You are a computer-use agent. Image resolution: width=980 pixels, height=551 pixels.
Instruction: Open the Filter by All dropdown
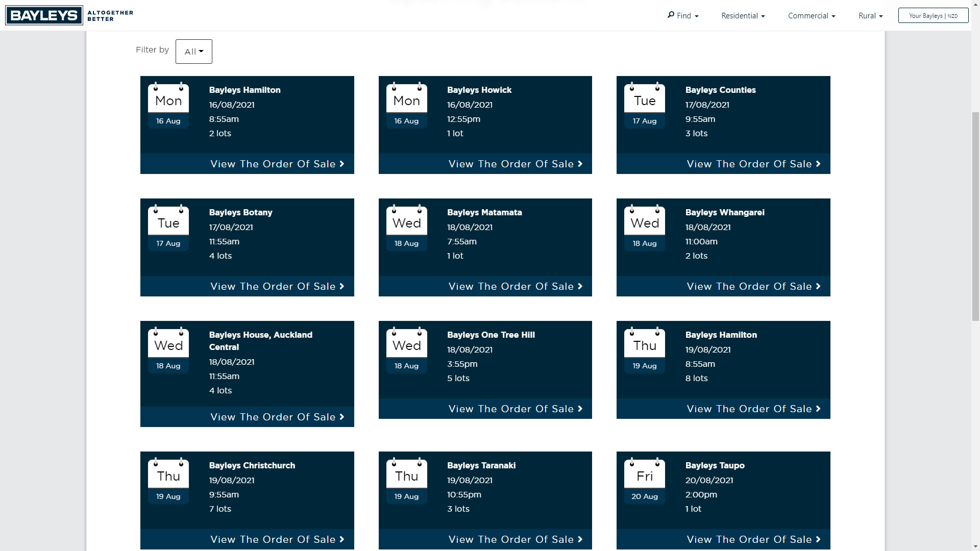[x=193, y=52]
